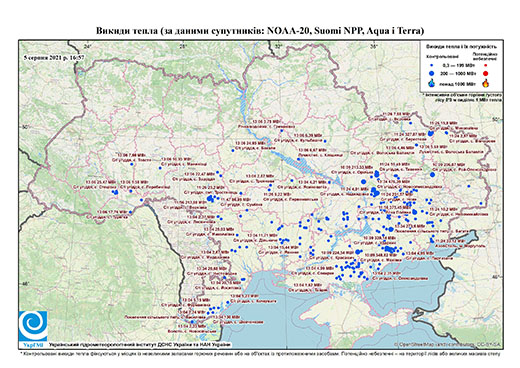Click the UkrGMI spiral logo
Viewport: 520px width, 368px height.
coord(33,327)
